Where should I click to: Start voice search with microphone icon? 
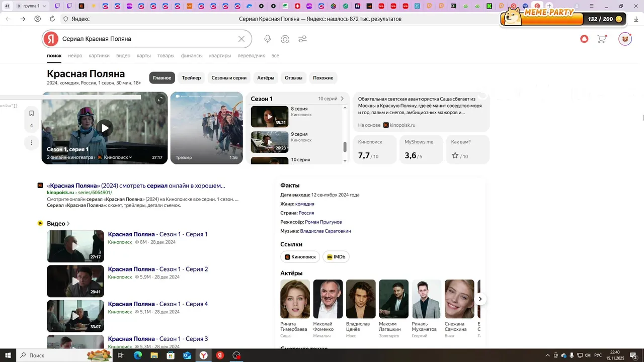268,39
